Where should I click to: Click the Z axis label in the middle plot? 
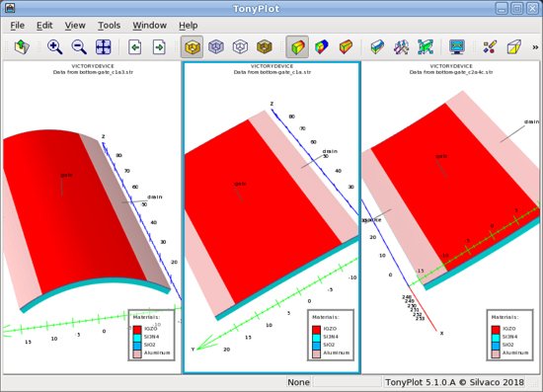[x=271, y=104]
